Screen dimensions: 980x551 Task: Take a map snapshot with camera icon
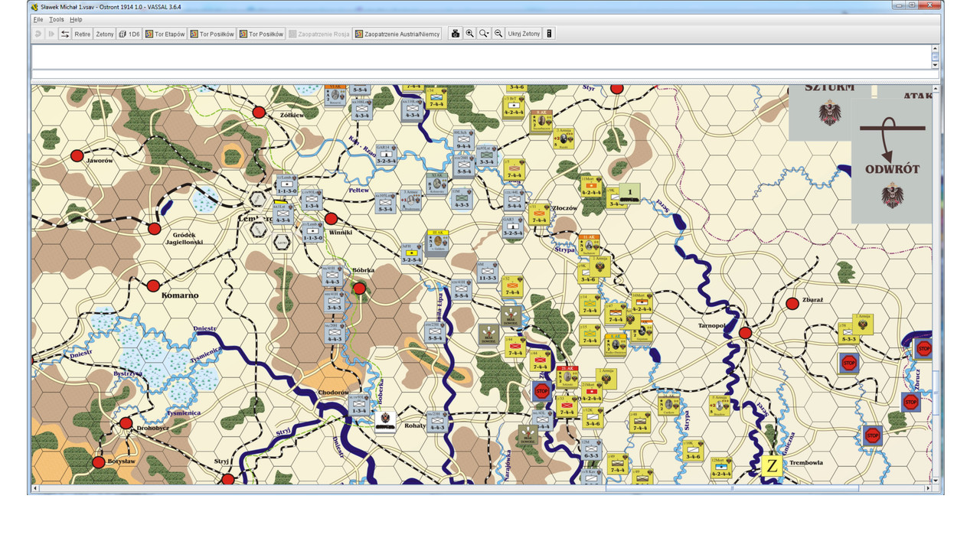(x=456, y=34)
